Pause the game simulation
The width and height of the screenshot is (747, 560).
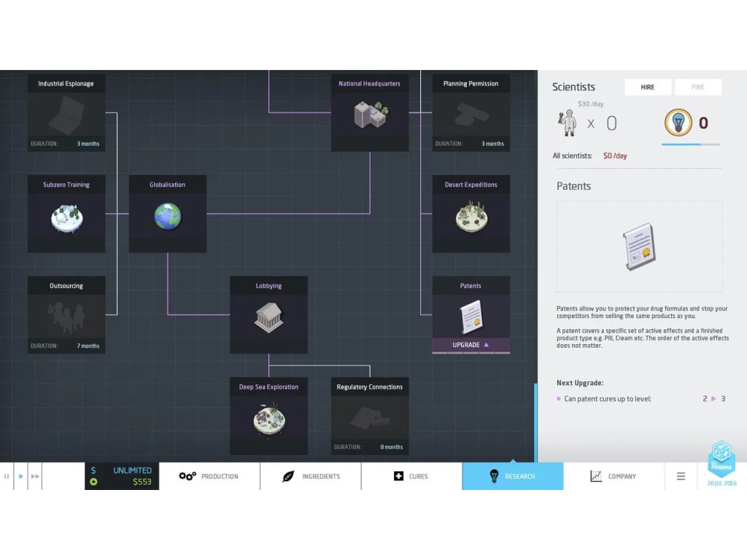pyautogui.click(x=7, y=476)
